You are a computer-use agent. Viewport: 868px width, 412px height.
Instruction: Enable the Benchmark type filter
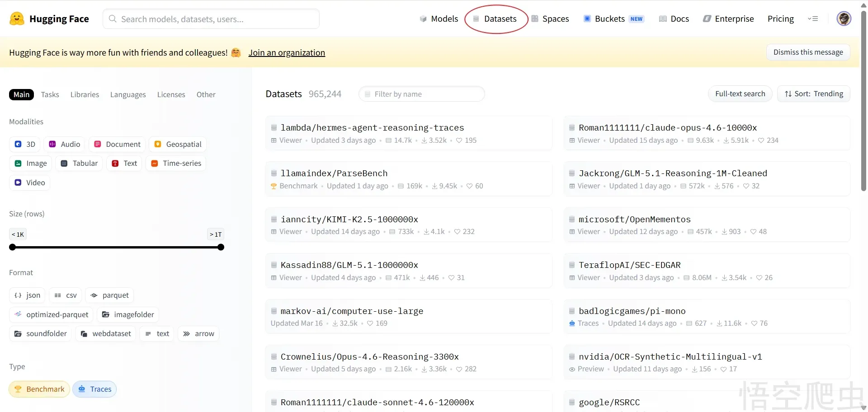39,389
